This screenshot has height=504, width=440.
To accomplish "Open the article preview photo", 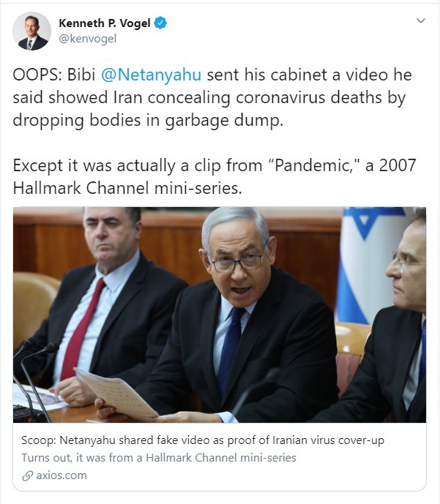I will [220, 315].
